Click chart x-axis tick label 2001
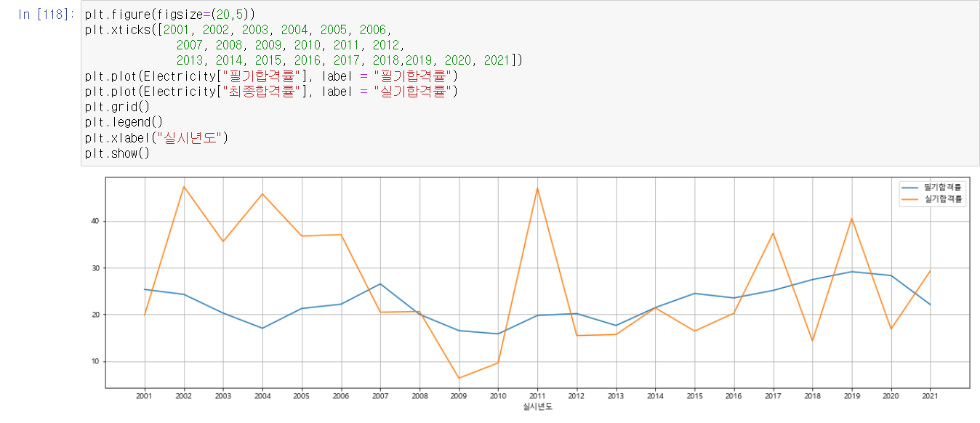The height and width of the screenshot is (423, 980). (x=145, y=396)
